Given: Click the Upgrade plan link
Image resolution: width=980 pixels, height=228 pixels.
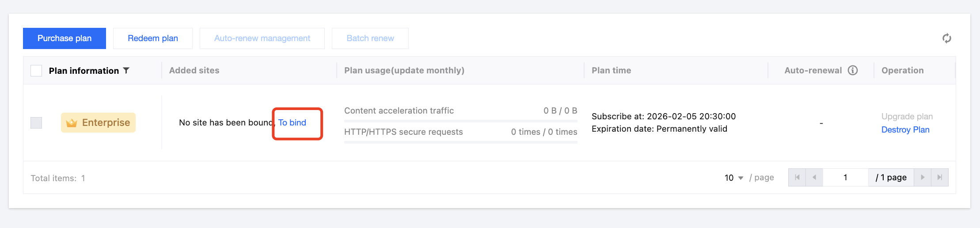Looking at the screenshot, I should click(x=907, y=116).
